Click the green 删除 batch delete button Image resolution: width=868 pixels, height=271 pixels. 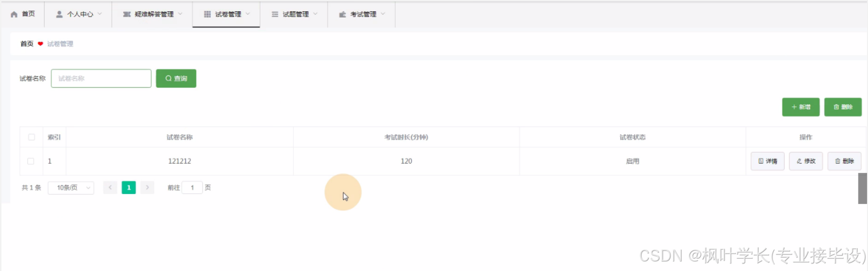[843, 107]
